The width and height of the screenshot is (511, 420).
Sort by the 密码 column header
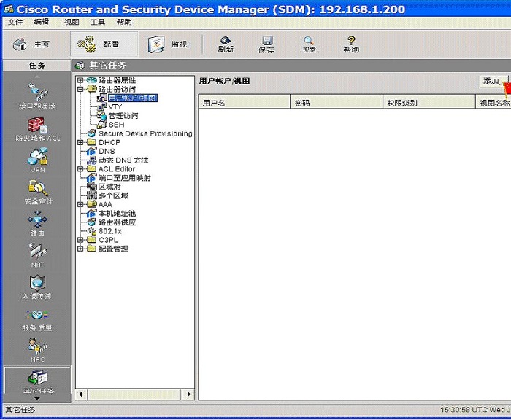pos(337,103)
